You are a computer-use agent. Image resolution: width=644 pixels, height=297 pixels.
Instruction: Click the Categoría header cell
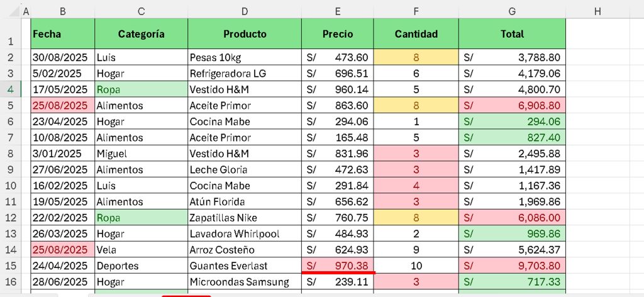pyautogui.click(x=142, y=34)
